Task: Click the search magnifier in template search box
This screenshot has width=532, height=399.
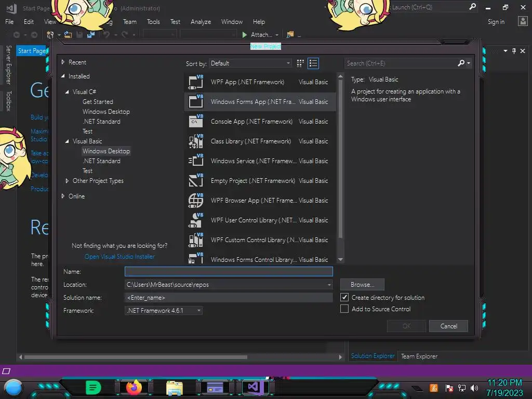Action: (461, 63)
